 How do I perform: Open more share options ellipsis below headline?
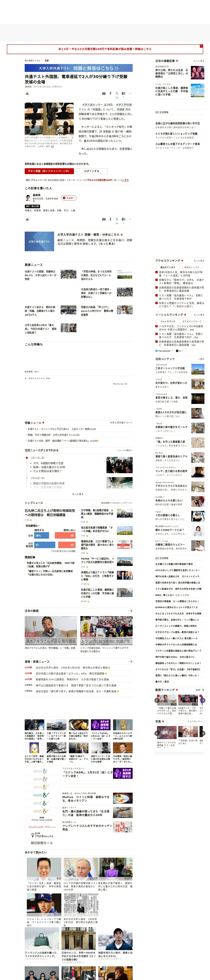(x=130, y=93)
